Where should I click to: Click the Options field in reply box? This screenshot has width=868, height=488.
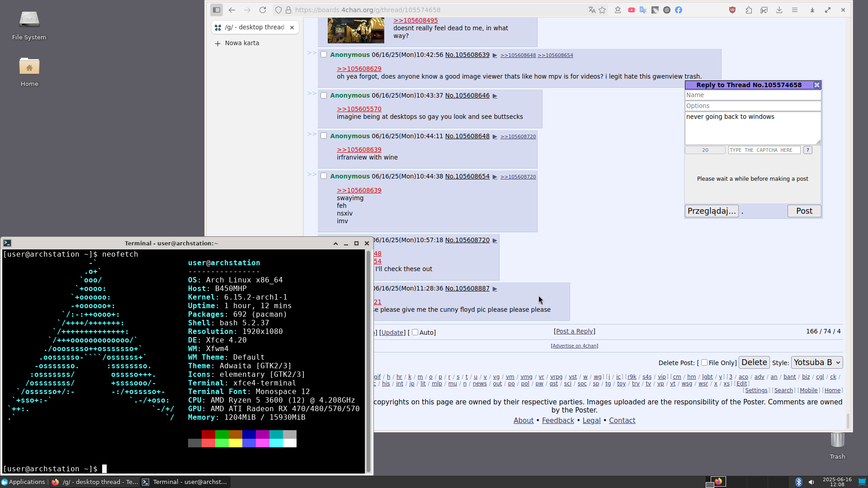click(x=753, y=106)
